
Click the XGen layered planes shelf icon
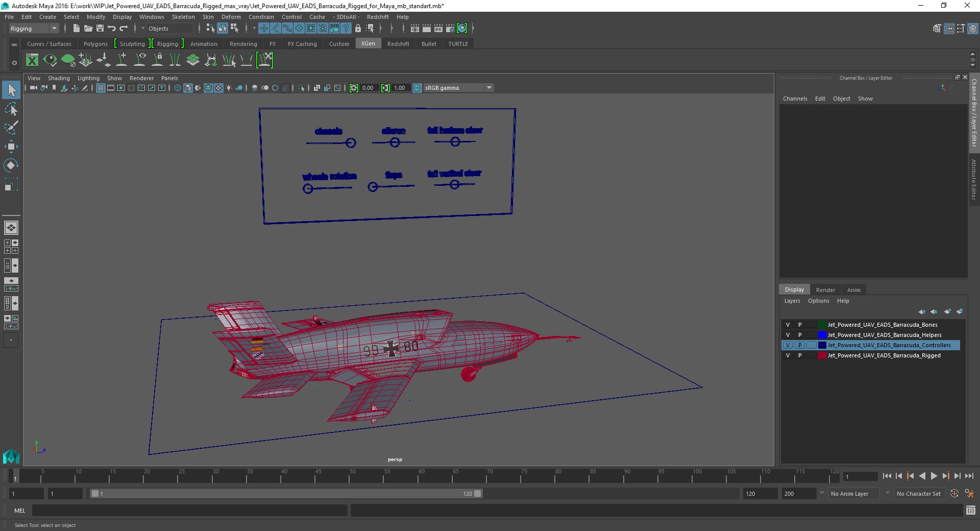[193, 60]
